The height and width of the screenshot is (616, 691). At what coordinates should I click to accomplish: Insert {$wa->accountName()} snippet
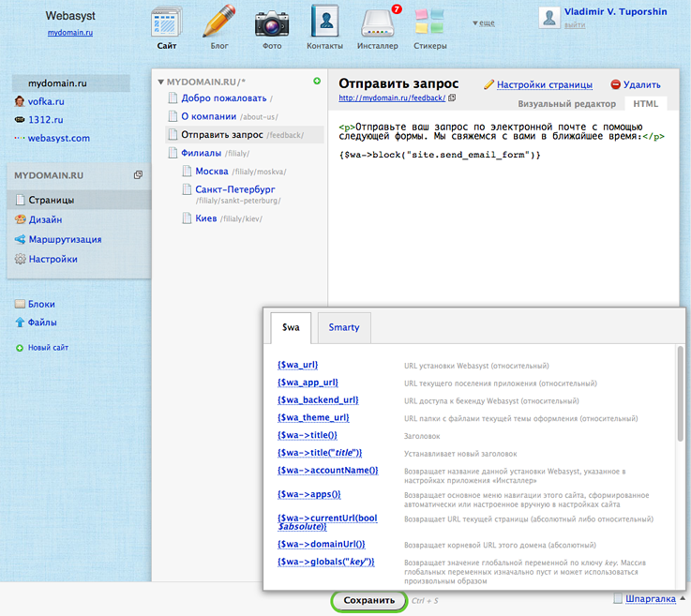click(x=327, y=471)
